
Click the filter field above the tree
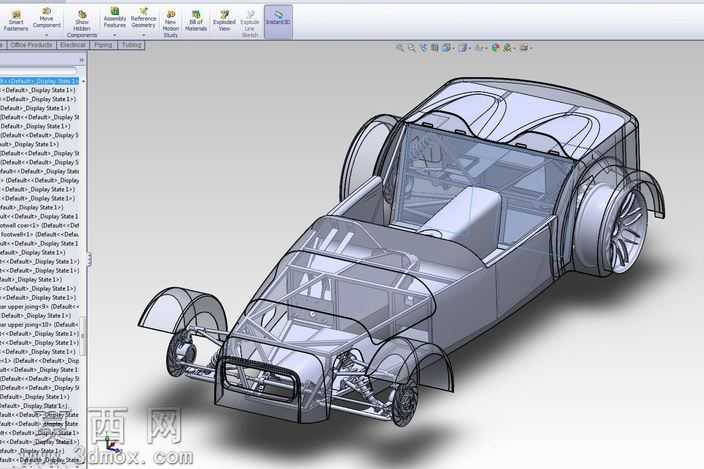pos(38,71)
